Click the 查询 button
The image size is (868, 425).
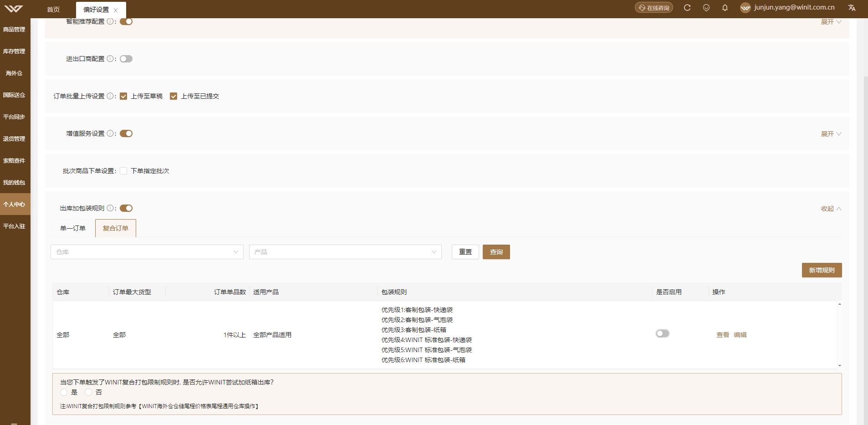496,252
